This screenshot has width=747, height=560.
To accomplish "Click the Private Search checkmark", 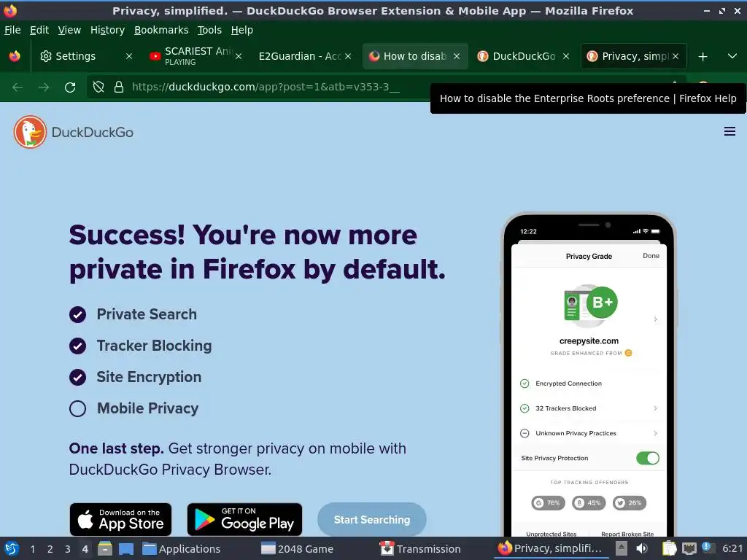I will click(x=77, y=315).
